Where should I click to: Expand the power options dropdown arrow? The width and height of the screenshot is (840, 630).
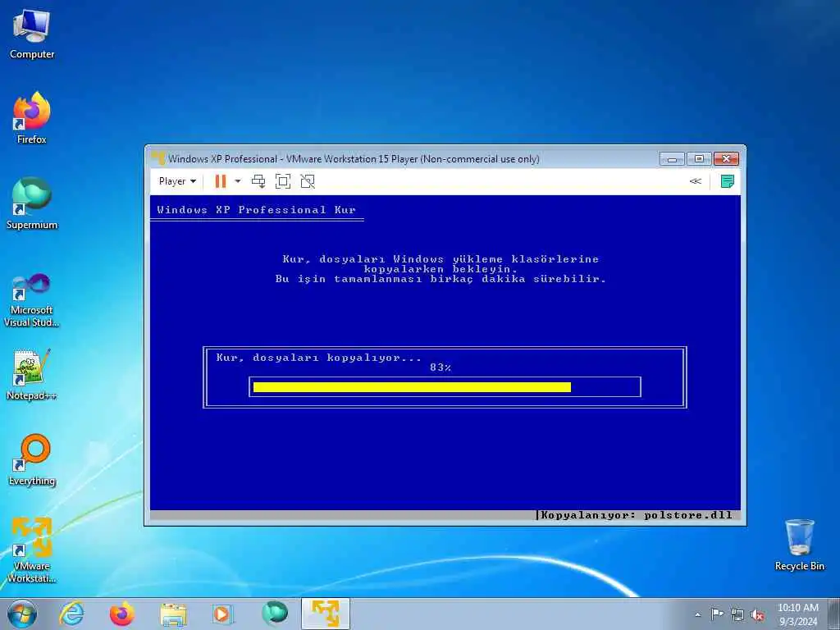pos(238,181)
